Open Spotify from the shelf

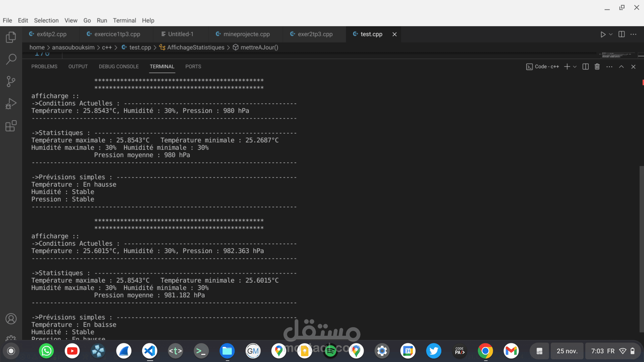[x=330, y=351]
